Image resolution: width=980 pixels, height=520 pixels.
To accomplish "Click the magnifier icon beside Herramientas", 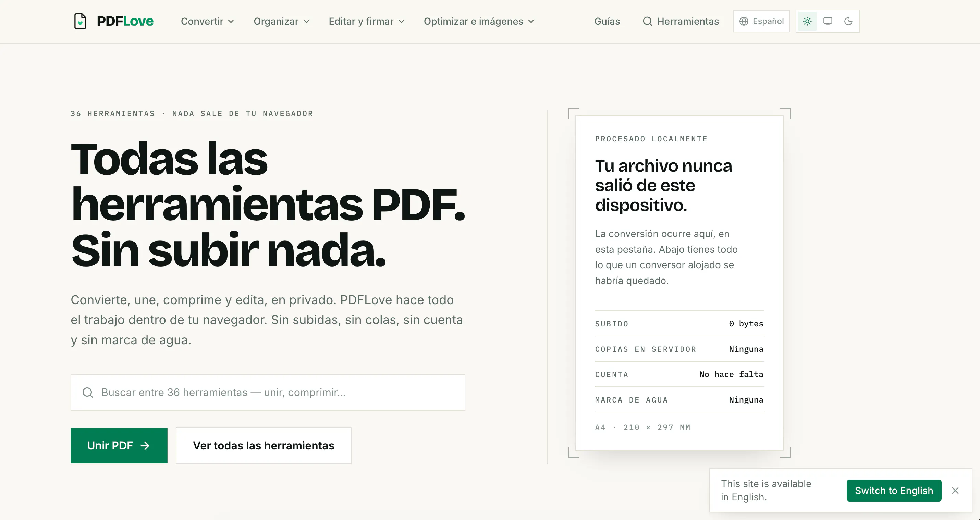I will click(x=647, y=21).
